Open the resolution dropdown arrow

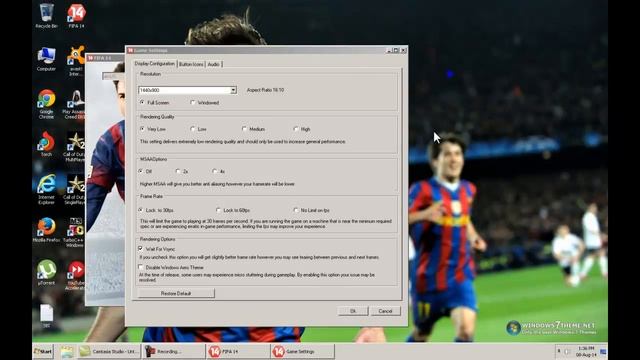(x=233, y=90)
